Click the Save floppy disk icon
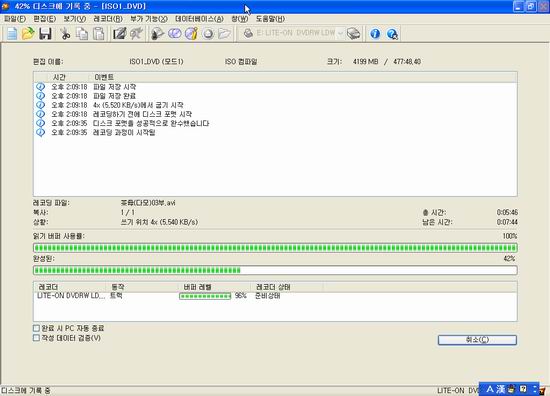The height and width of the screenshot is (396, 550). click(x=45, y=34)
